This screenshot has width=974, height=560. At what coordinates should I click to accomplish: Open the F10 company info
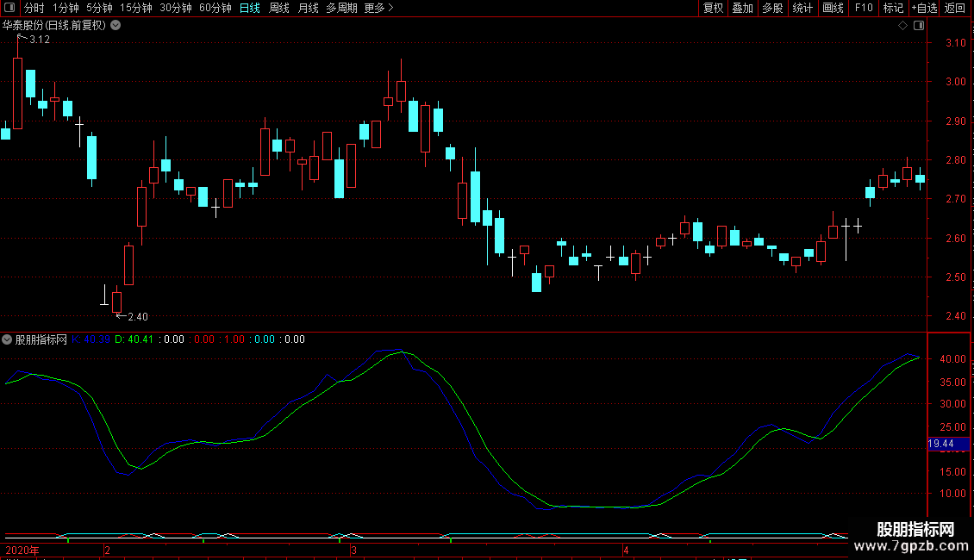[x=864, y=8]
